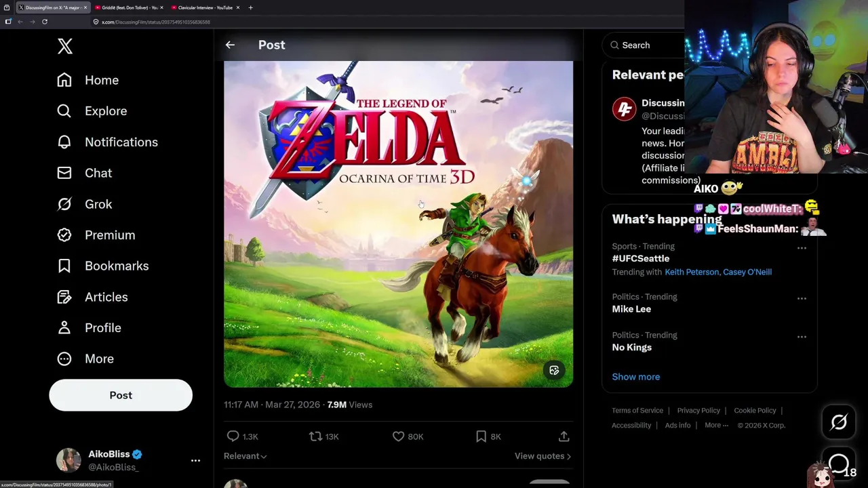This screenshot has width=868, height=488.
Task: Open Privacy Policy footer link
Action: (698, 410)
